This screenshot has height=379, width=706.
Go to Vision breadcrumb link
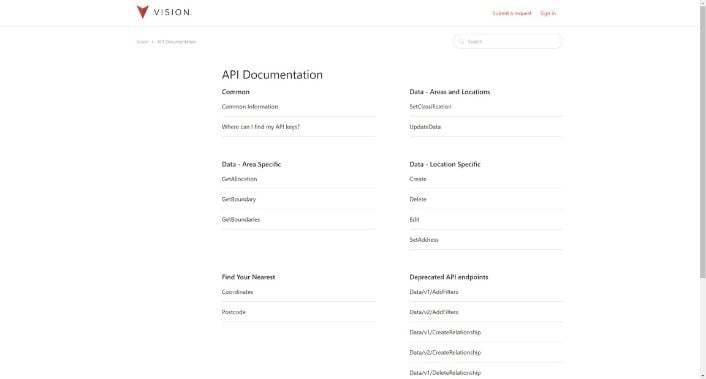point(142,42)
